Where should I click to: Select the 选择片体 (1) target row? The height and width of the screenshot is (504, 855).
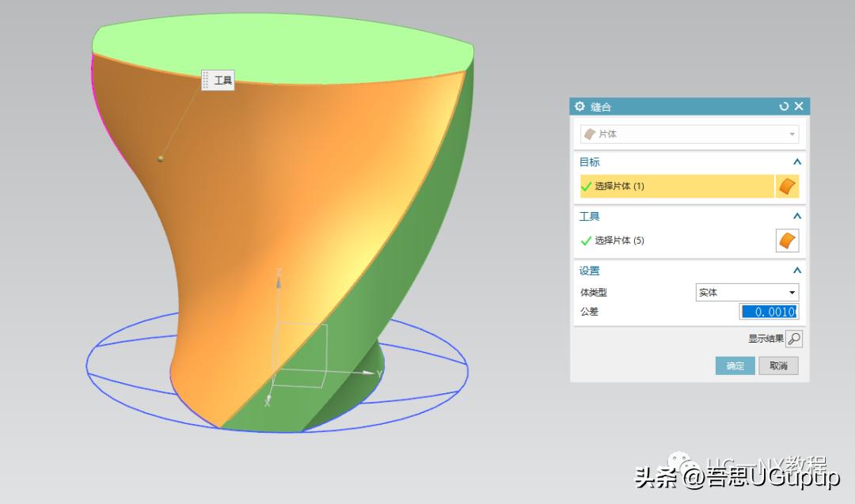[677, 187]
